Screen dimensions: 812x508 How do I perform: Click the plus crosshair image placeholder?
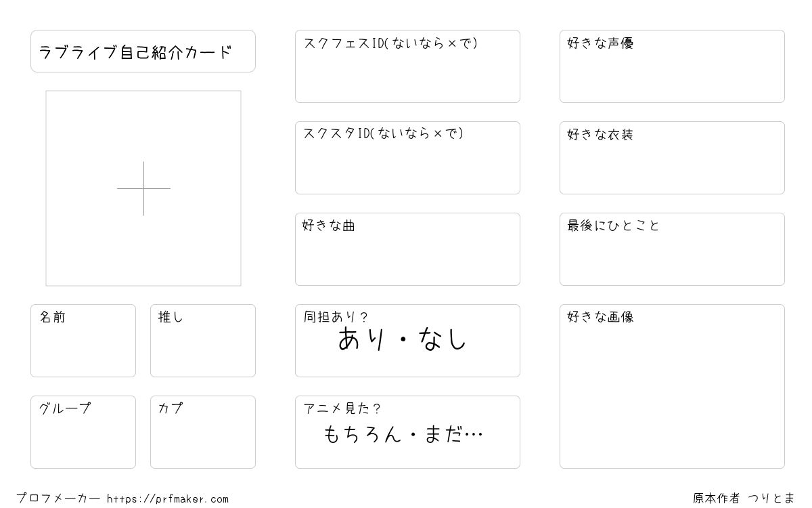(x=143, y=188)
